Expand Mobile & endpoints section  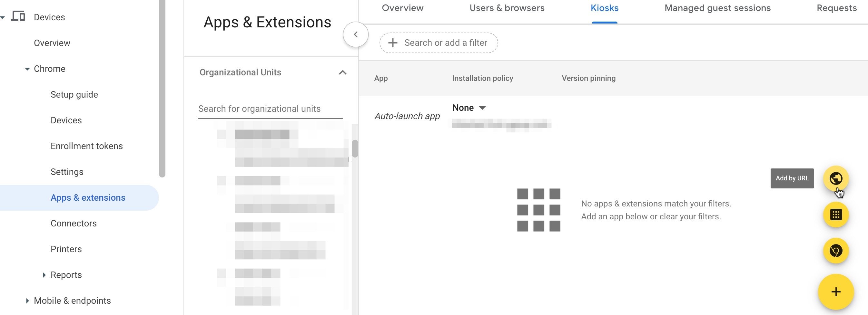(x=27, y=301)
